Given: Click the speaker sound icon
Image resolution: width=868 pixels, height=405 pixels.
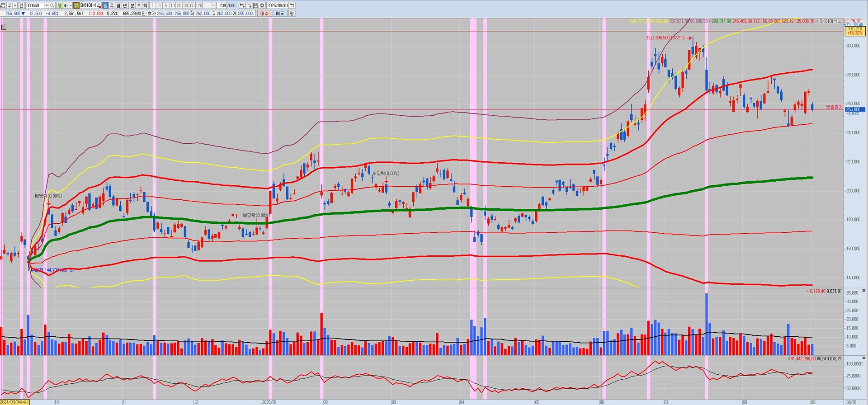Looking at the screenshot, I should (x=66, y=5).
